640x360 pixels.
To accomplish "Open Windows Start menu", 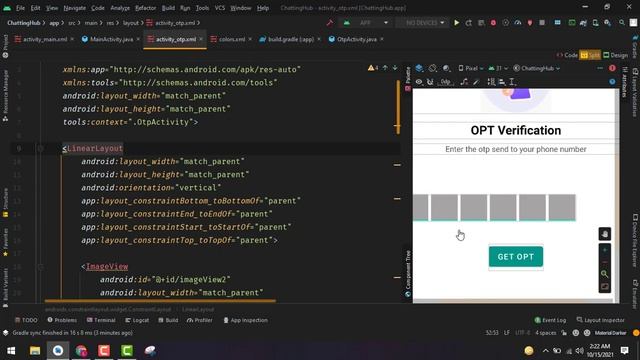I will click(11, 351).
